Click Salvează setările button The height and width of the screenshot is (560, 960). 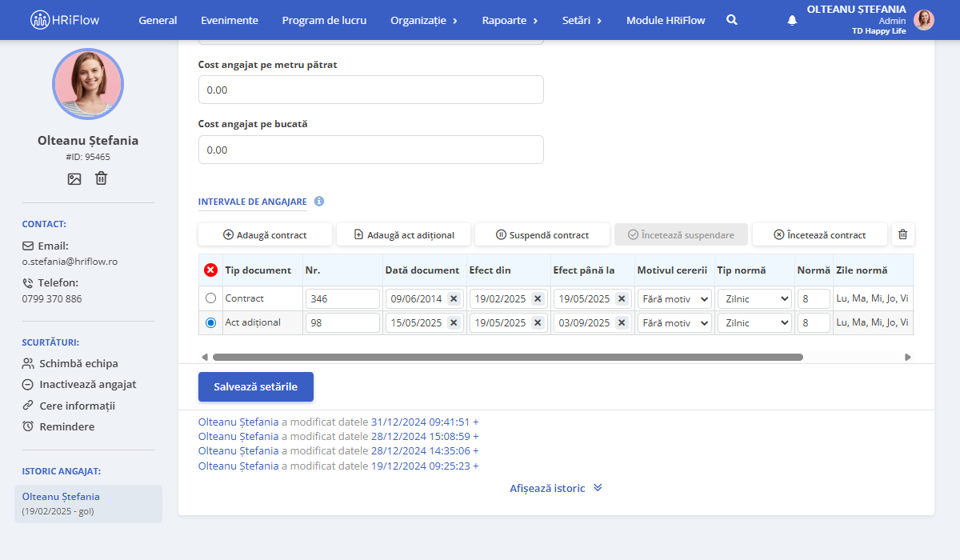[256, 386]
